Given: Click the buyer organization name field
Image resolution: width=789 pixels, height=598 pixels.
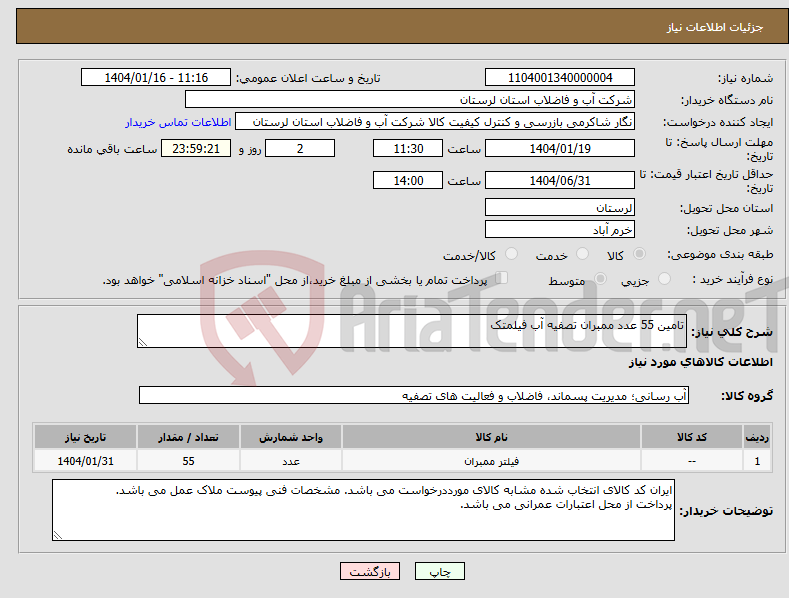Looking at the screenshot, I should pyautogui.click(x=410, y=100).
